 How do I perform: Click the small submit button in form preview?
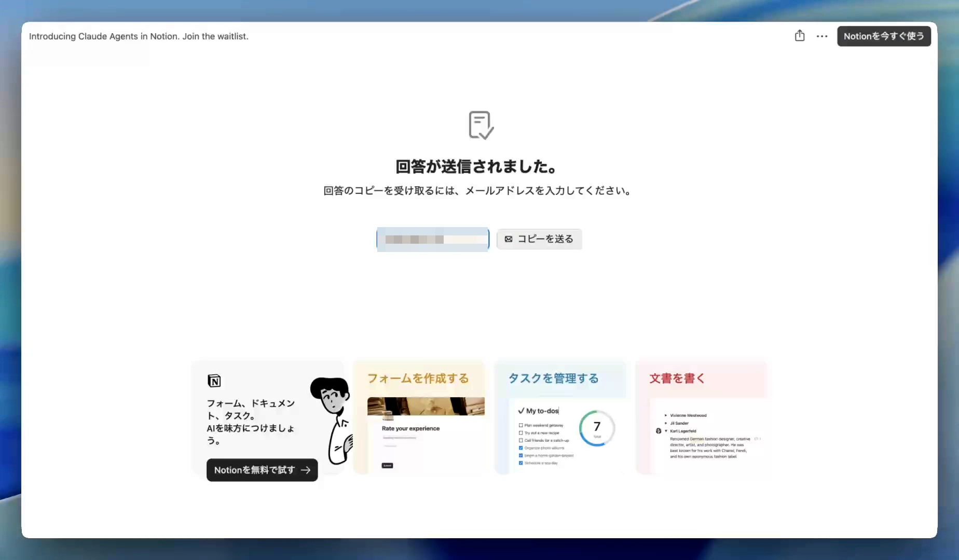387,466
